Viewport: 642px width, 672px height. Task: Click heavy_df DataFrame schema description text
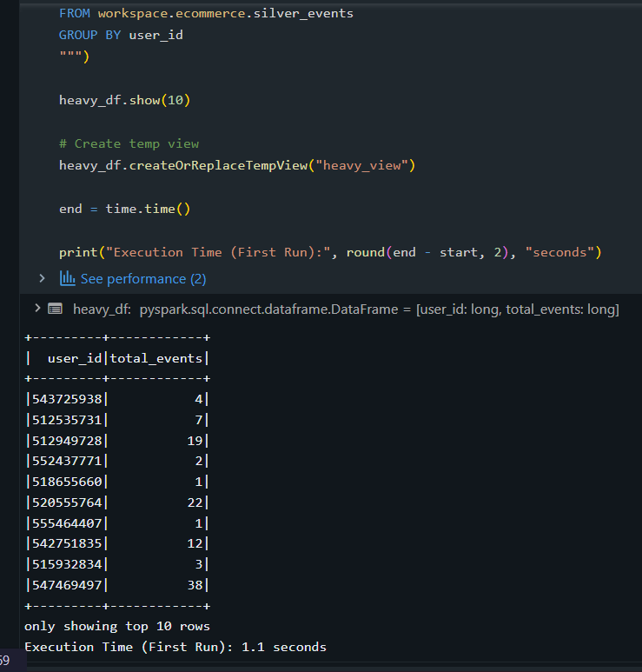pyautogui.click(x=346, y=309)
